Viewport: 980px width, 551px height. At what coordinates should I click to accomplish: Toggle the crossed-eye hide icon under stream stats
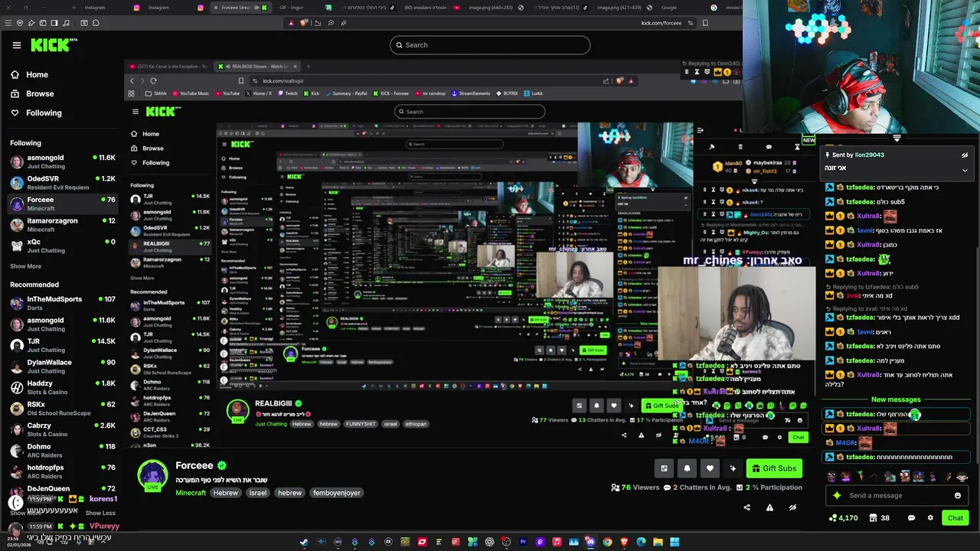(792, 507)
